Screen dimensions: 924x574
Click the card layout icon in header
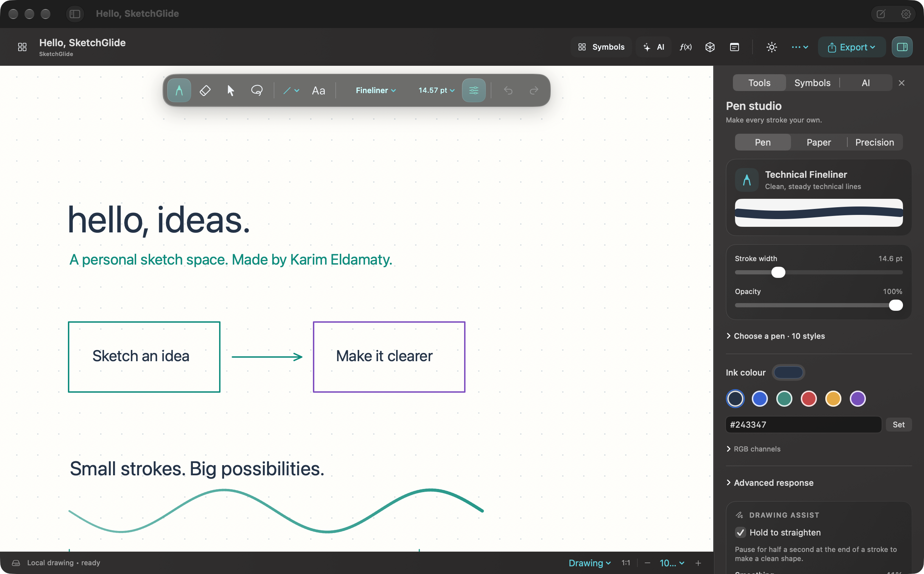click(x=734, y=47)
